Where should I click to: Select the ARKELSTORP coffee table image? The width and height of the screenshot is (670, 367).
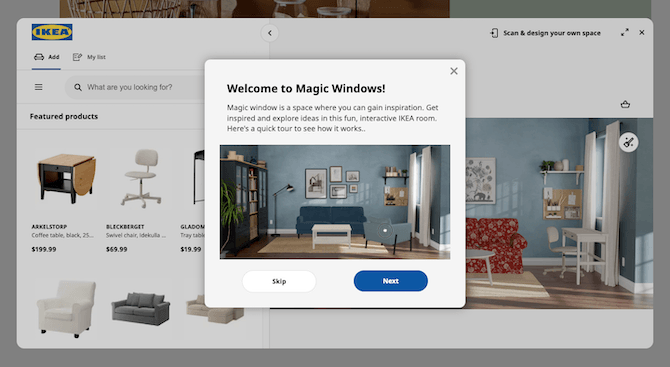[x=67, y=178]
